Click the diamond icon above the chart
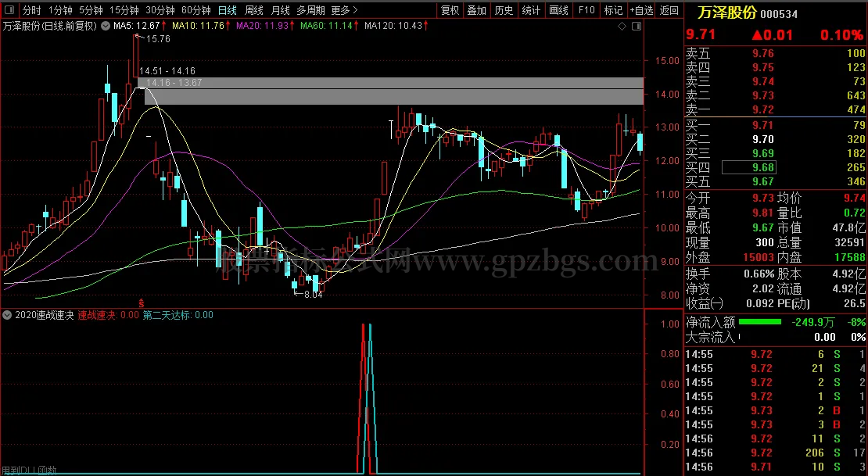 point(622,26)
